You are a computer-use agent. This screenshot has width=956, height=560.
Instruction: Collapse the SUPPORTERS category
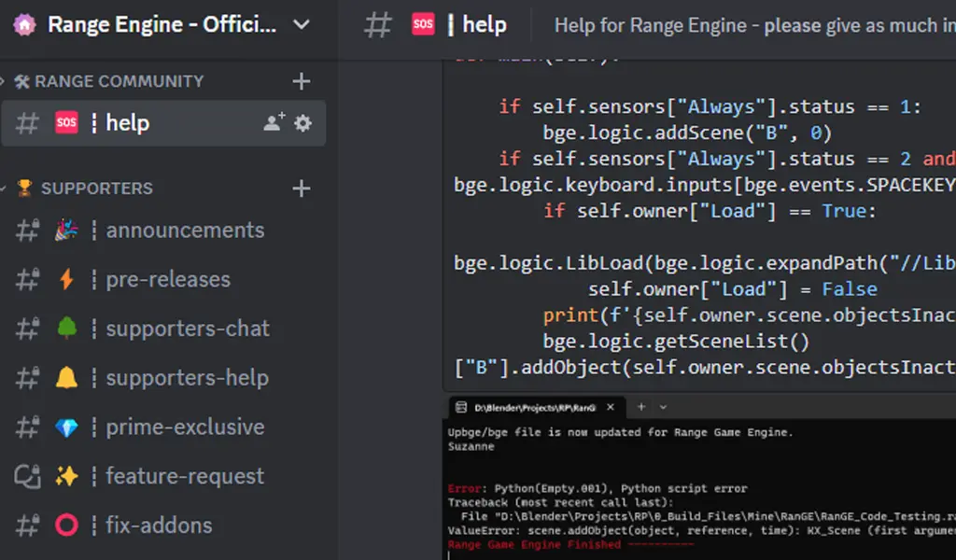pyautogui.click(x=93, y=188)
